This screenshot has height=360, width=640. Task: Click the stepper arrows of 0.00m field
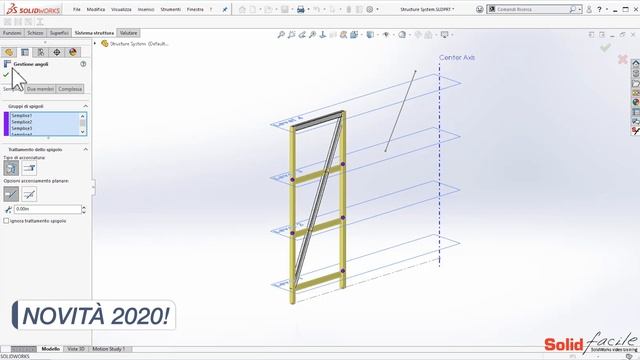coord(84,209)
